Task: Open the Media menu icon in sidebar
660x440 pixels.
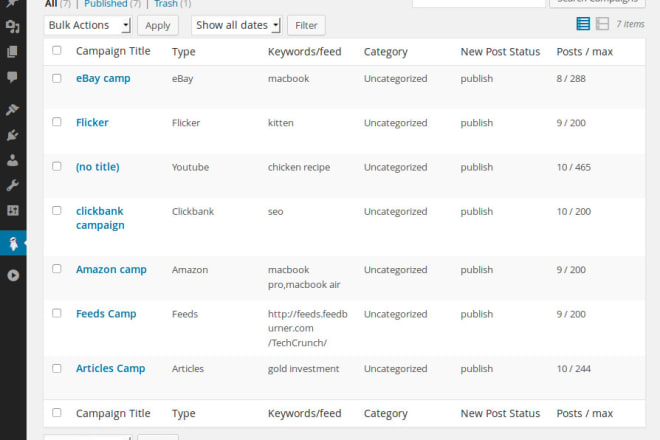Action: tap(13, 27)
